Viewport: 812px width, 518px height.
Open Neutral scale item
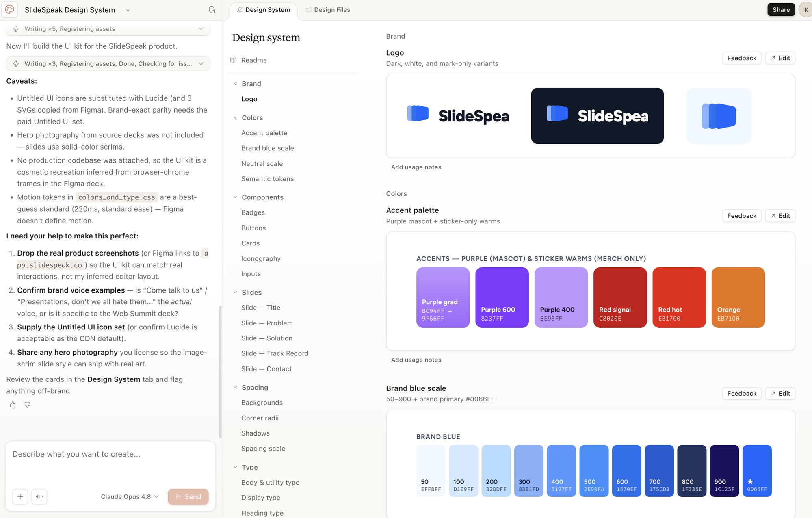point(262,164)
